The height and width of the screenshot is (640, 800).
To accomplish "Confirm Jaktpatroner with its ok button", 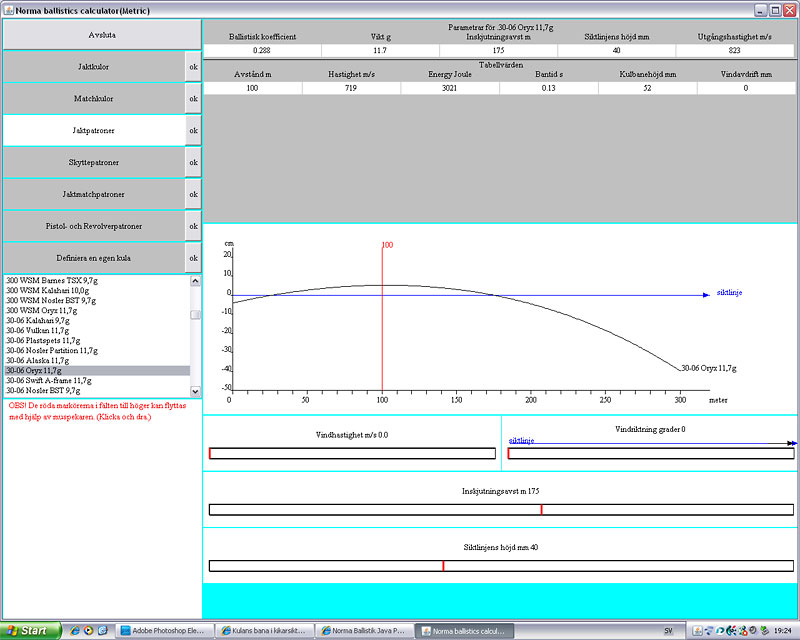I will [194, 131].
